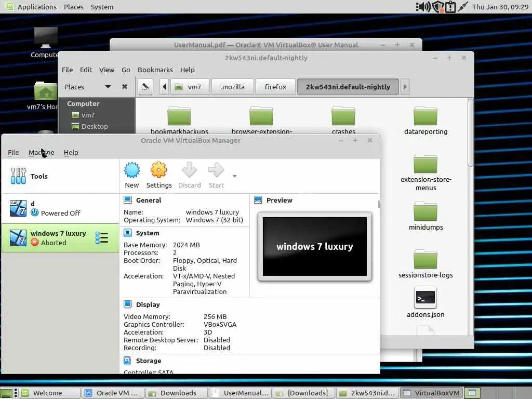The image size is (532, 399).
Task: Select the extension-store-menus folder
Action: click(x=425, y=172)
